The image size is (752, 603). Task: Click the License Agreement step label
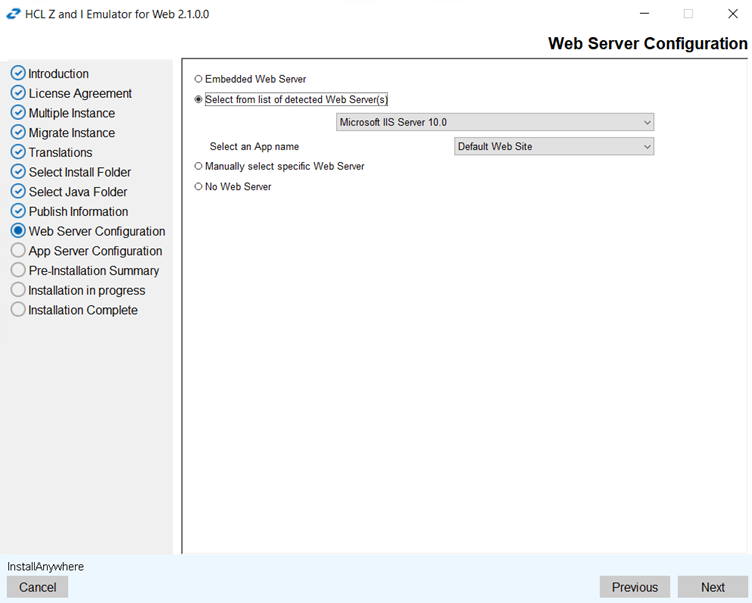point(80,93)
